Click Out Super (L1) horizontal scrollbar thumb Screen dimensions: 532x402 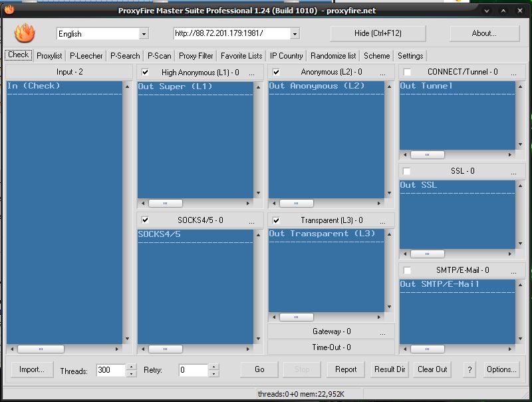pos(165,203)
